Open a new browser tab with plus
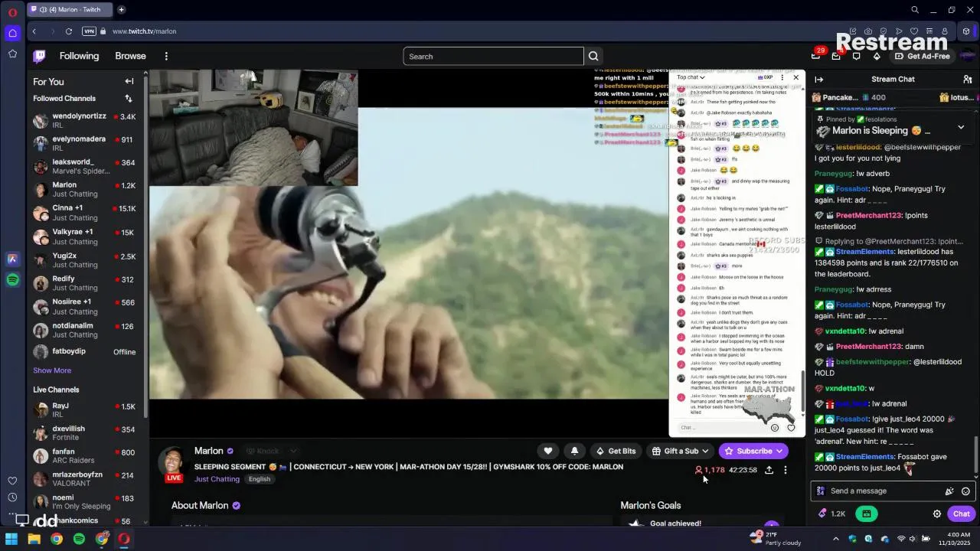 point(121,10)
